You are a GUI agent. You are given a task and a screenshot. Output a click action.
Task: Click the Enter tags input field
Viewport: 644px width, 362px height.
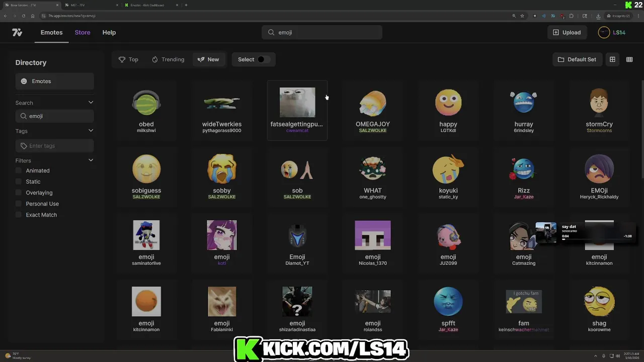54,146
